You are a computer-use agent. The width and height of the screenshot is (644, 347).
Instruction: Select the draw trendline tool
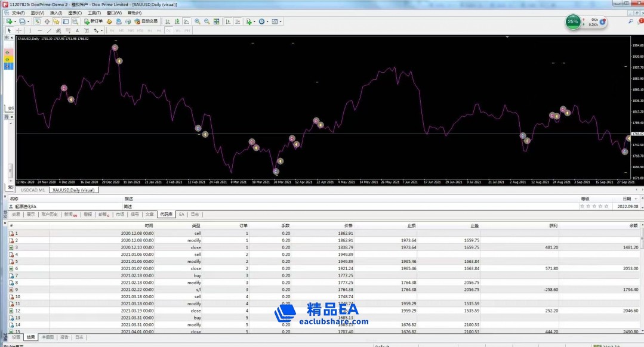point(49,30)
